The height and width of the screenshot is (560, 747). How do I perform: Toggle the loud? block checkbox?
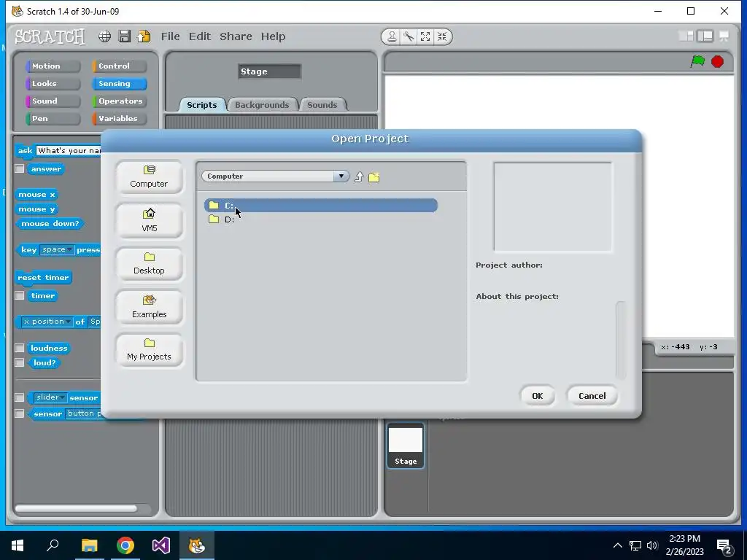coord(20,363)
